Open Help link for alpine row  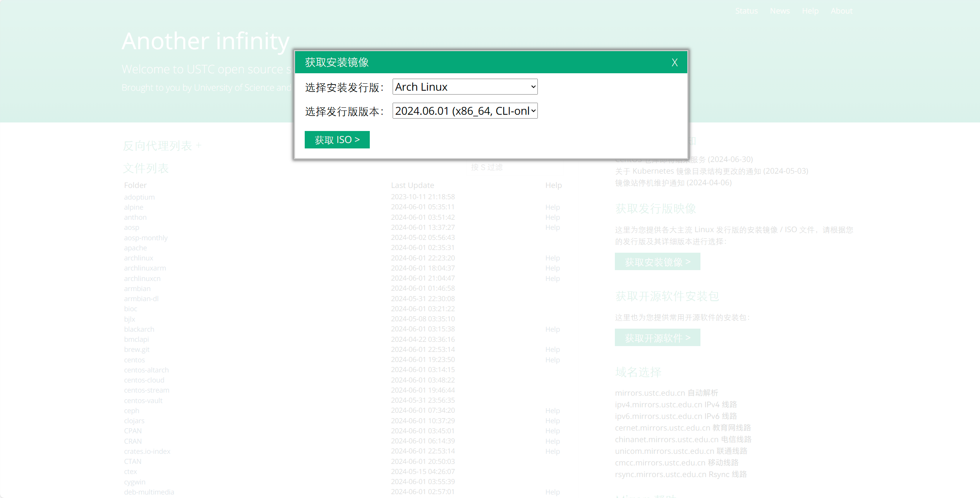[x=553, y=207]
